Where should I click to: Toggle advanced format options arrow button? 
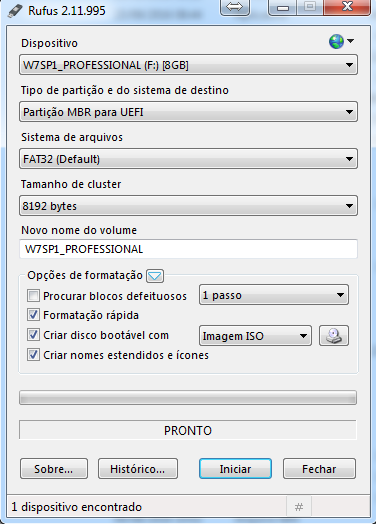click(155, 276)
